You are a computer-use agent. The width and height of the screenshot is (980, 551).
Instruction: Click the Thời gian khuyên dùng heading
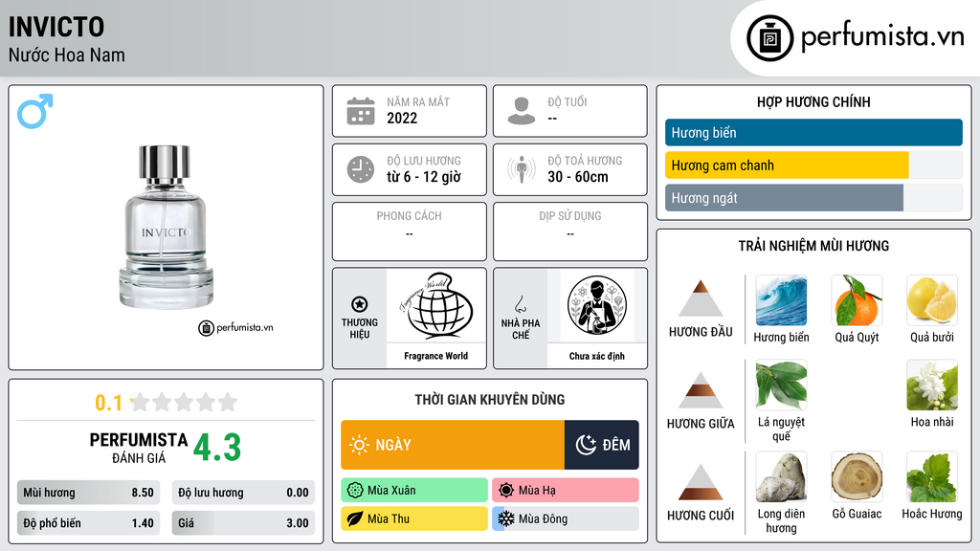click(x=490, y=400)
